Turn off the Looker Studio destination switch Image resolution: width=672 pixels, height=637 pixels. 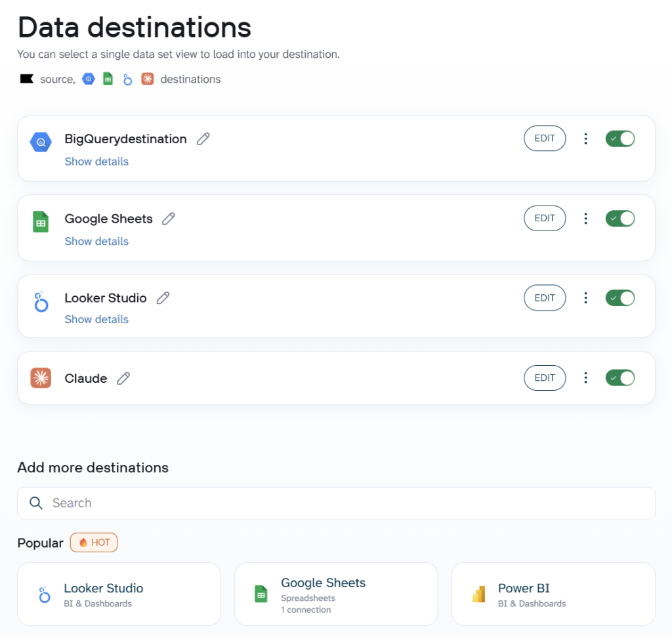click(x=619, y=297)
